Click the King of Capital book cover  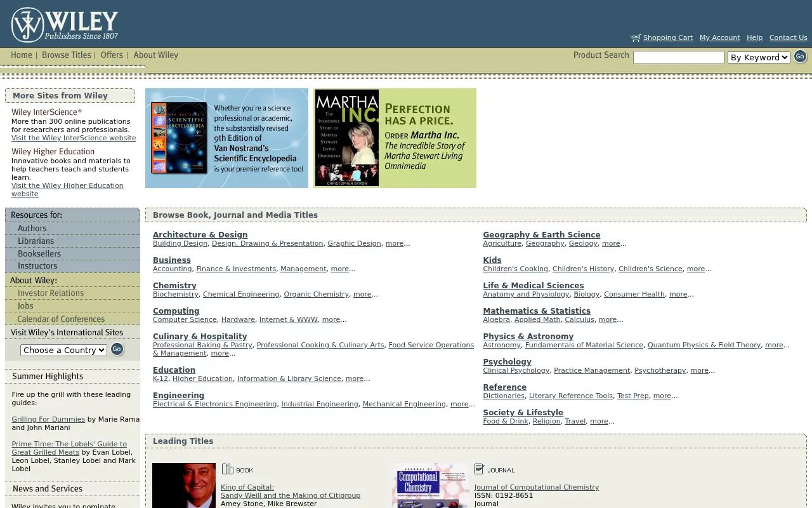coord(184,485)
